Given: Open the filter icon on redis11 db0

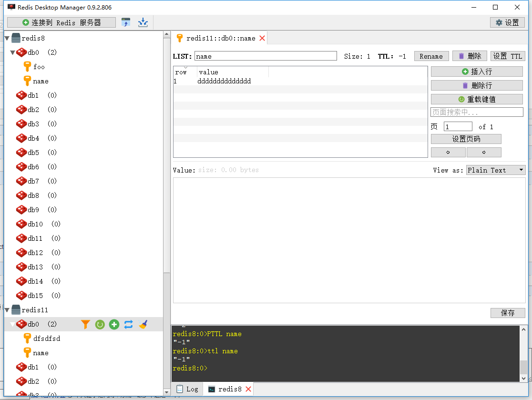Looking at the screenshot, I should pos(85,324).
